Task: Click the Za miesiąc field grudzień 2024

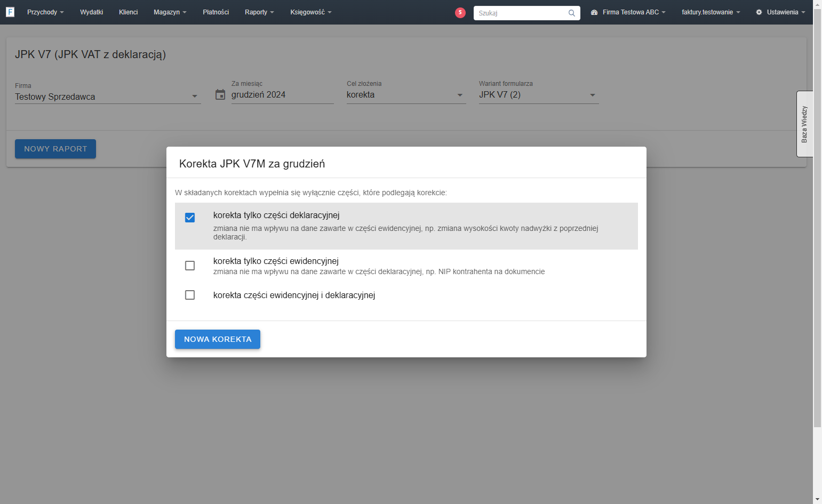Action: coord(282,95)
